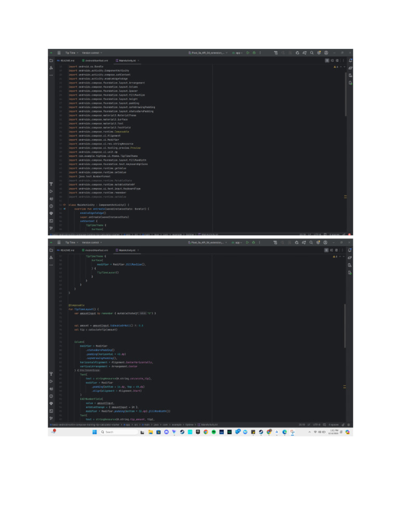Open Windows Start button on taskbar
Screen dimensions: 399x532
click(x=95, y=432)
